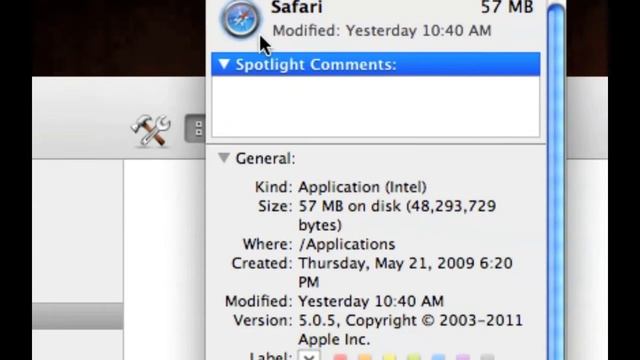
Task: Click the Spotlight Comments header bar
Action: (x=376, y=64)
